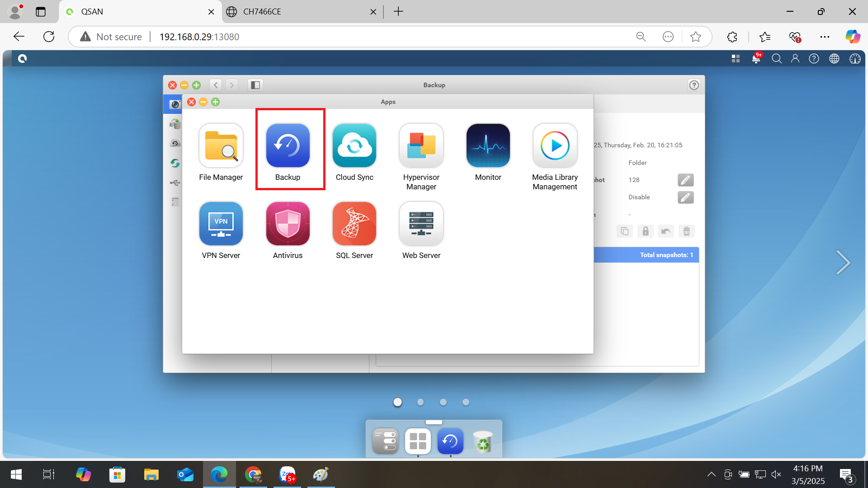
Task: Go to next desktop page arrow
Action: (843, 262)
